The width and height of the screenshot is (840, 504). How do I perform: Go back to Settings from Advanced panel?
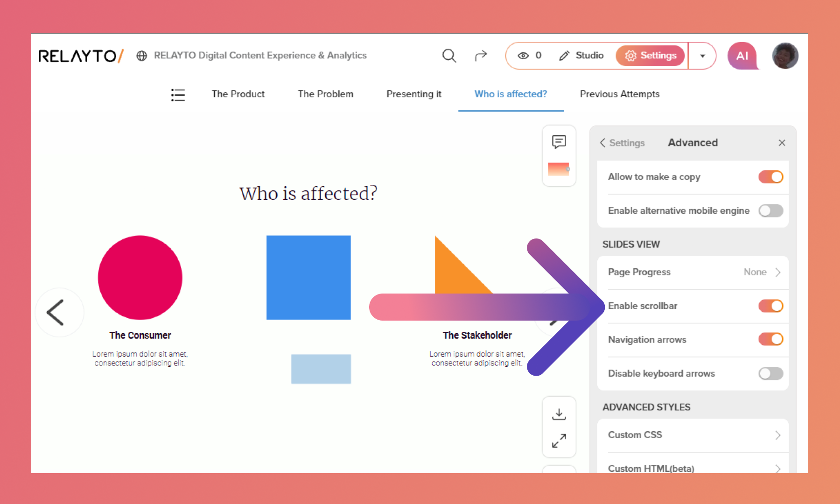(x=622, y=143)
